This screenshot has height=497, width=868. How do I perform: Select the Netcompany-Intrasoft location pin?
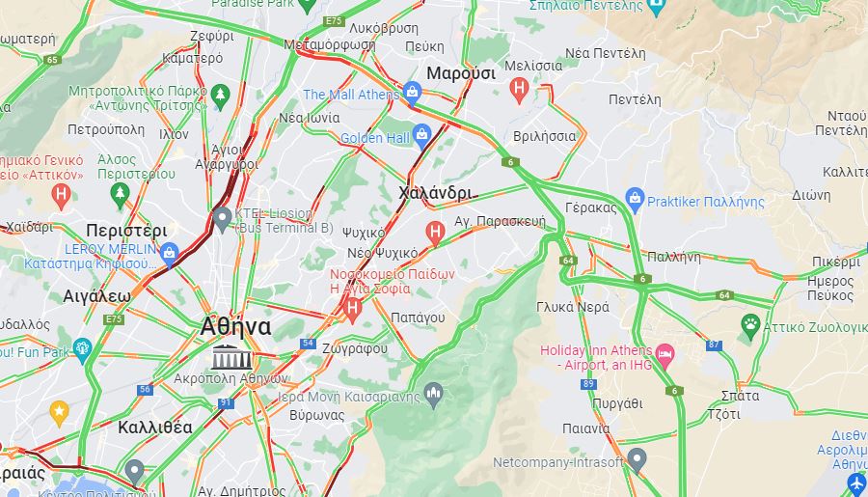point(637,460)
